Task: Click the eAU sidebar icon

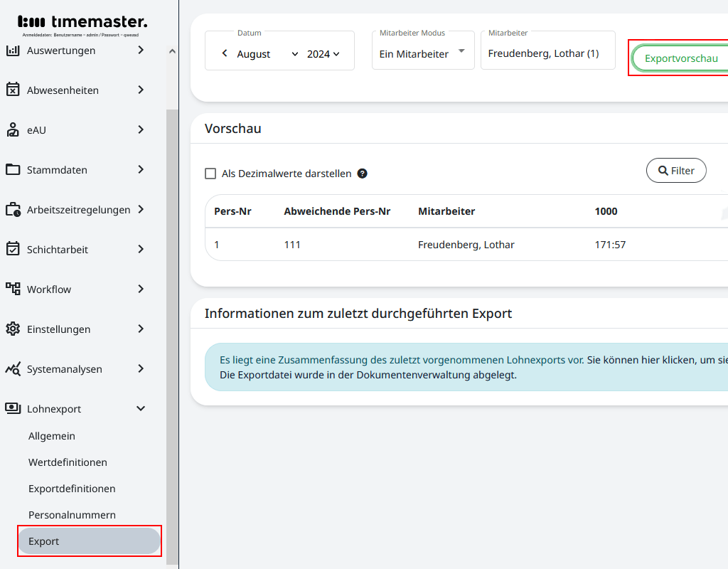Action: pos(13,130)
